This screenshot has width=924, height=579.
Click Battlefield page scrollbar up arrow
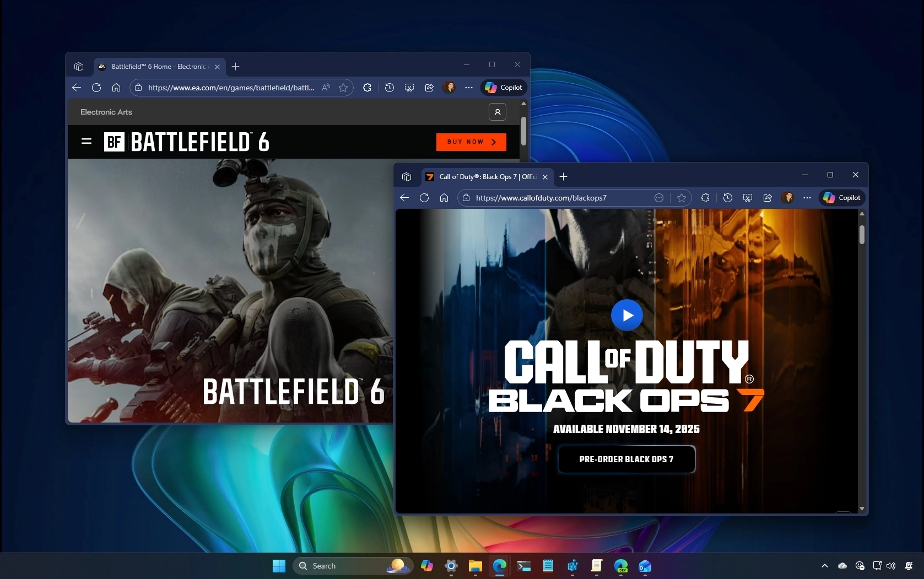pyautogui.click(x=523, y=104)
